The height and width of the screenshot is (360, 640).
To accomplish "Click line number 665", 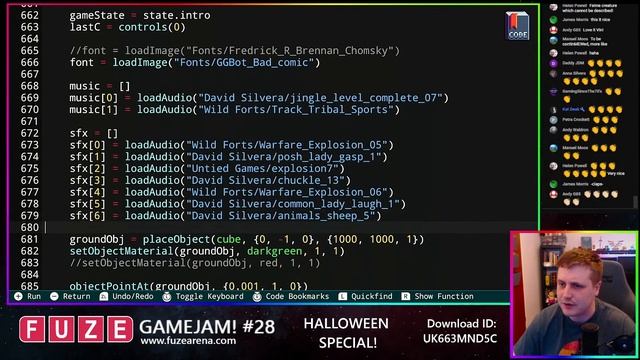I will tap(30, 51).
